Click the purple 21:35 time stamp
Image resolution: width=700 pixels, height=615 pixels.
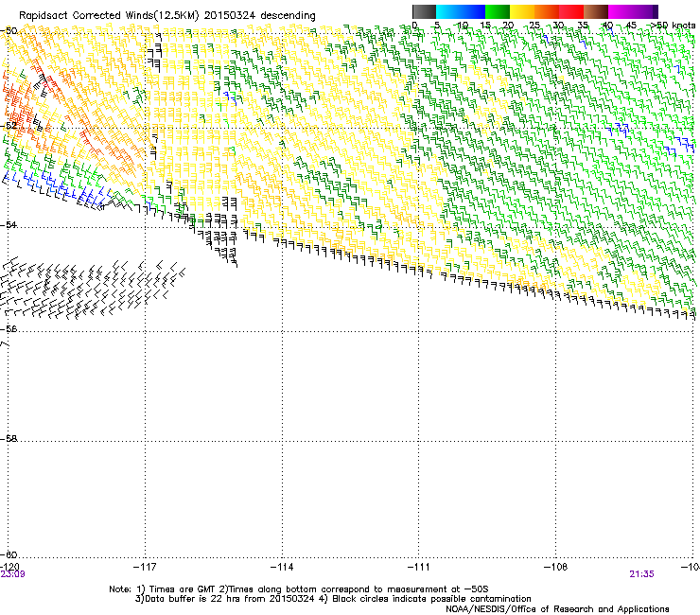(x=641, y=574)
